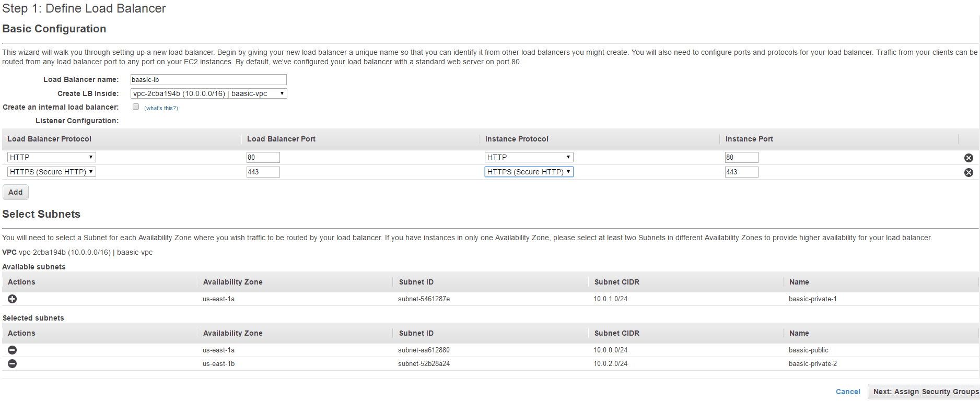Click the instance port 443 field
The image size is (980, 402).
[x=741, y=172]
